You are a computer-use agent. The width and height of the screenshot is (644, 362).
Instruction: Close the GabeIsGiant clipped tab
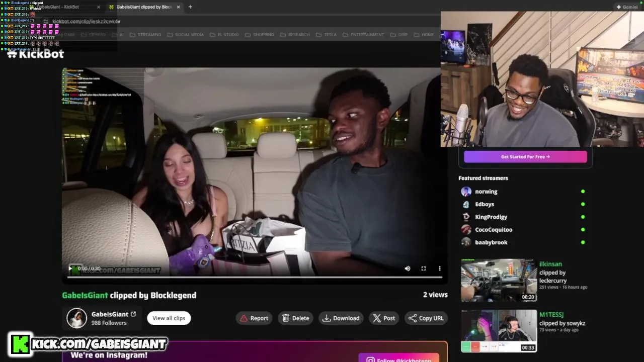click(x=179, y=7)
